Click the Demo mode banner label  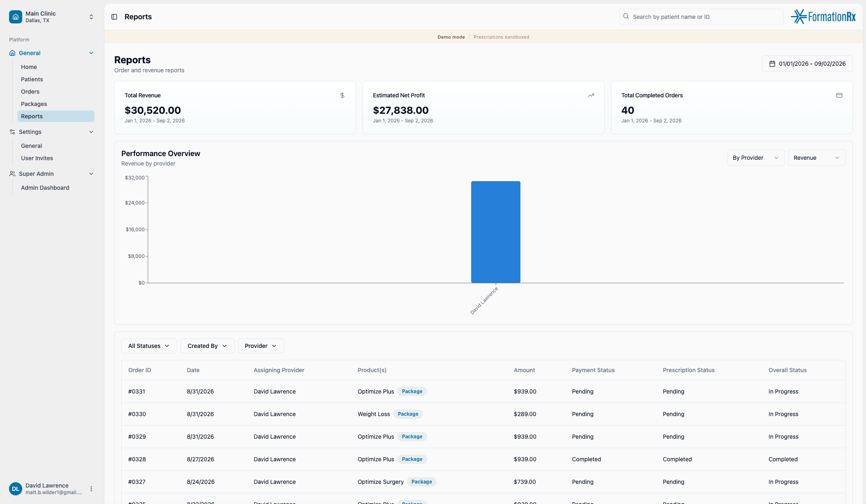451,37
